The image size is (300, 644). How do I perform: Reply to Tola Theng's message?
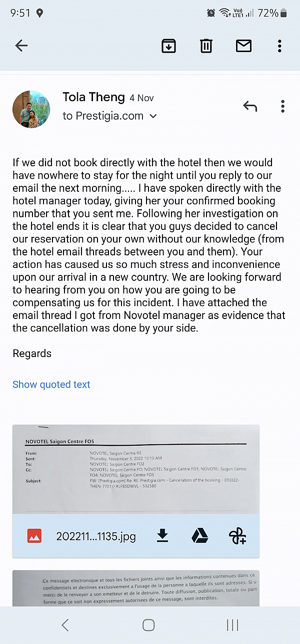click(x=249, y=106)
